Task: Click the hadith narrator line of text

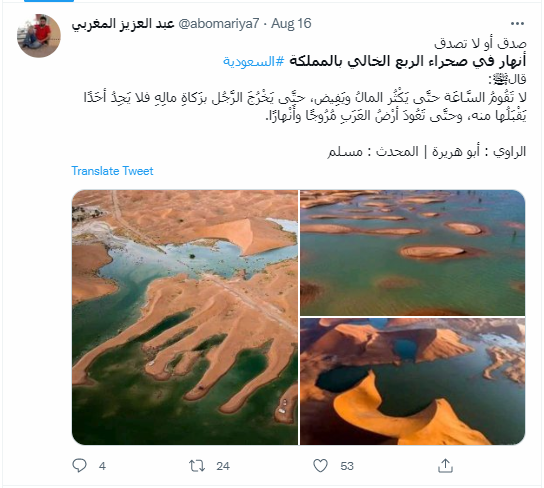Action: tap(427, 152)
